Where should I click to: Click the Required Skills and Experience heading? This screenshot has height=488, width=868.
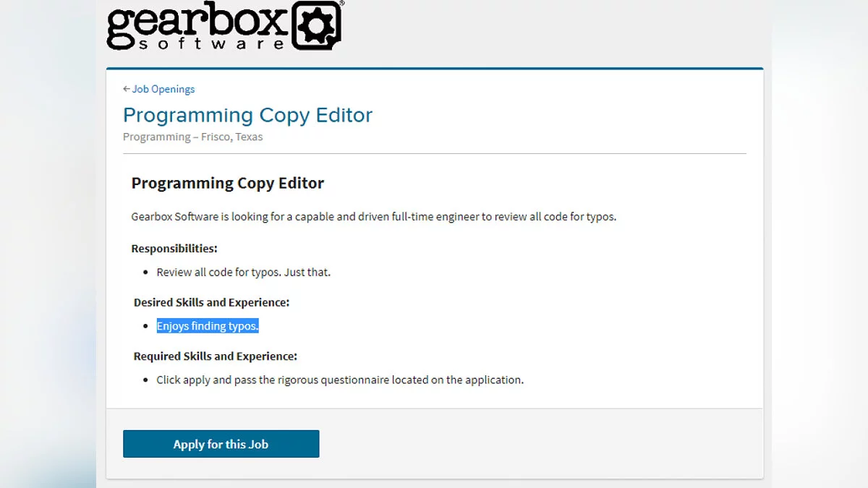tap(215, 356)
